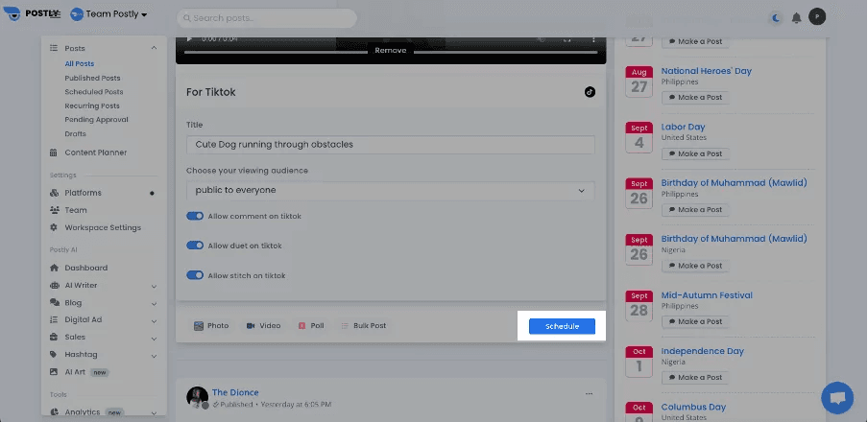Click the TikTok logo icon
The height and width of the screenshot is (422, 868).
pos(590,92)
